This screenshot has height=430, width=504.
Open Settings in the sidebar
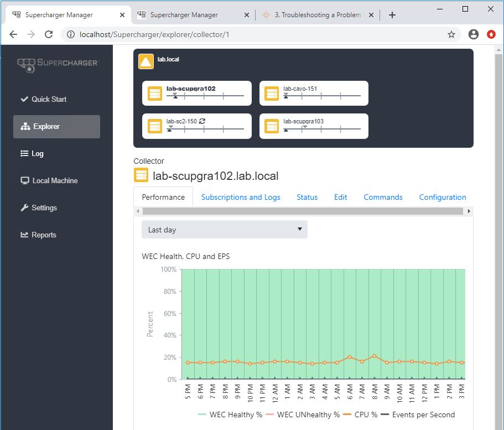[x=39, y=208]
